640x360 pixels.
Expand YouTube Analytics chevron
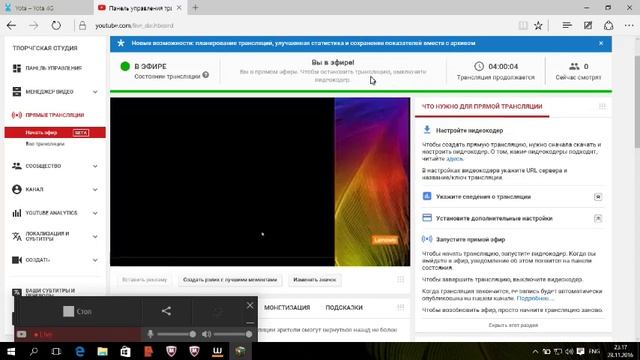(95, 213)
